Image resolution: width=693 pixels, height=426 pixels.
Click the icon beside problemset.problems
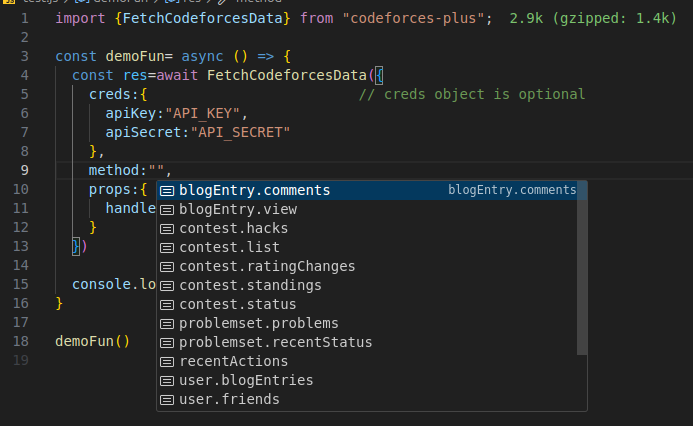(x=167, y=324)
